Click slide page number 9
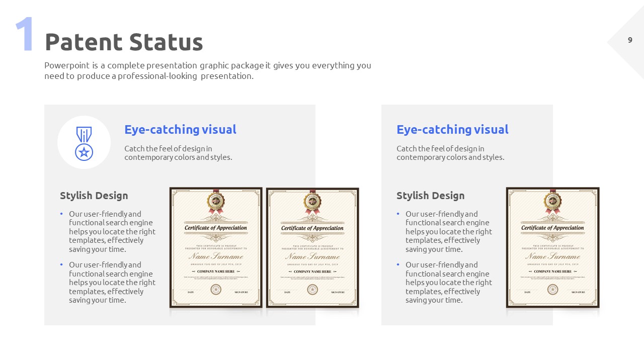 pos(630,40)
